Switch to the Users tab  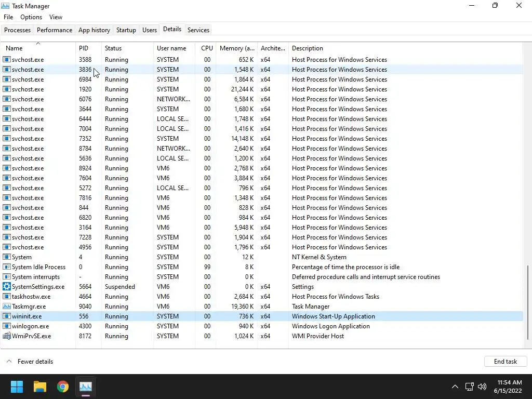click(150, 30)
